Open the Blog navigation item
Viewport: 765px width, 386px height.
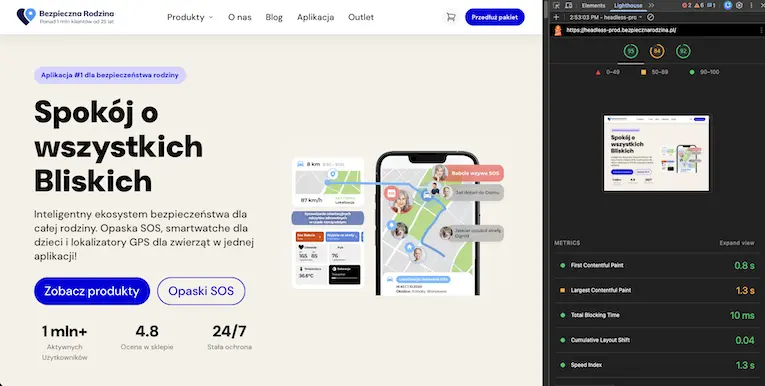point(274,17)
